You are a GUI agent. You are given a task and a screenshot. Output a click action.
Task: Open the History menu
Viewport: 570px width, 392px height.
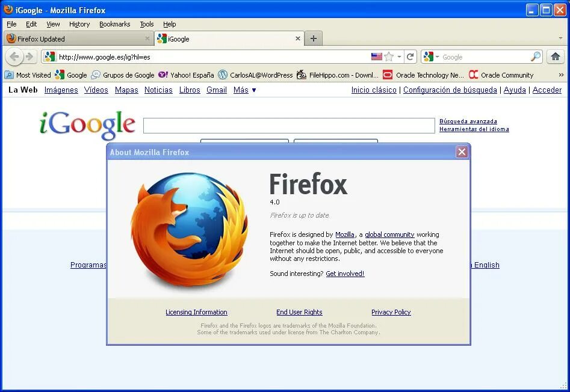(x=79, y=24)
